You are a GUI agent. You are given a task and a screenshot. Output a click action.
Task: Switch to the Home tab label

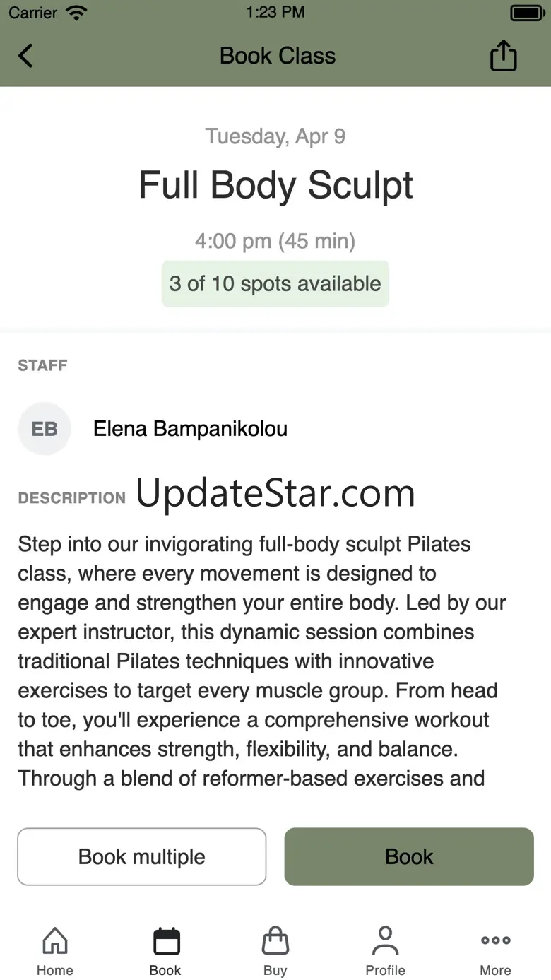point(55,970)
